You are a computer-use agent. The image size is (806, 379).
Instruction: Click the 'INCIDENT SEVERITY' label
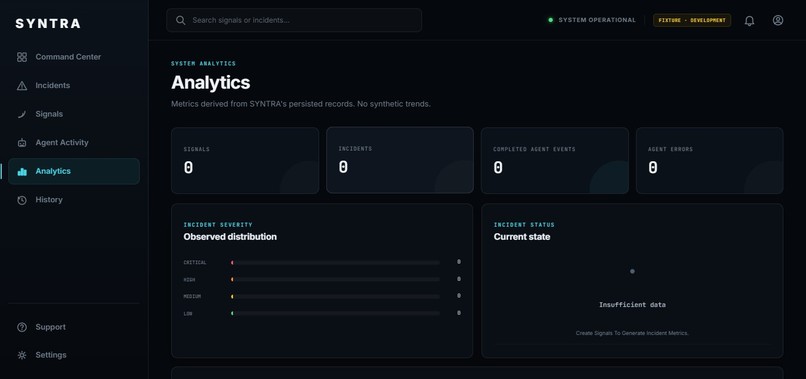coord(218,225)
